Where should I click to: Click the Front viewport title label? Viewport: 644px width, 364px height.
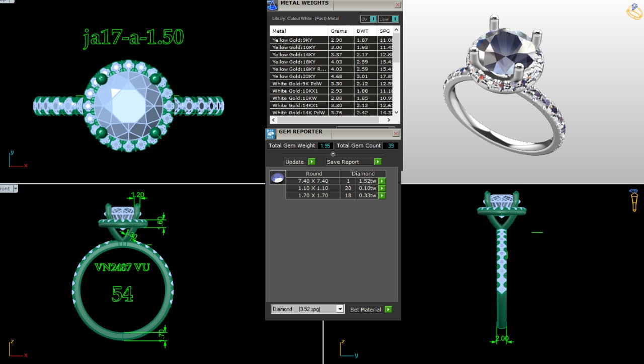pos(5,189)
